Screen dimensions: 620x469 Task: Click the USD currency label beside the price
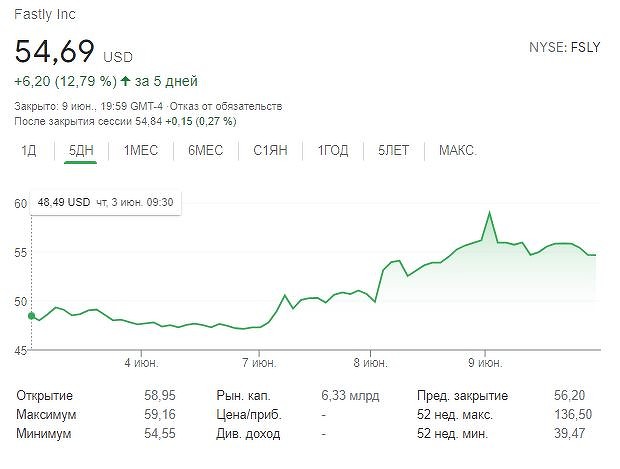pyautogui.click(x=118, y=57)
